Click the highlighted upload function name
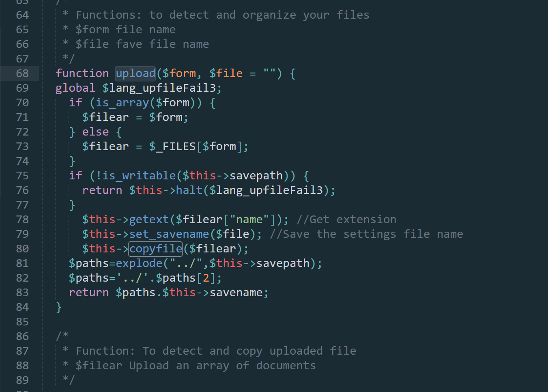Screen dimensions: 548x392 [135, 73]
